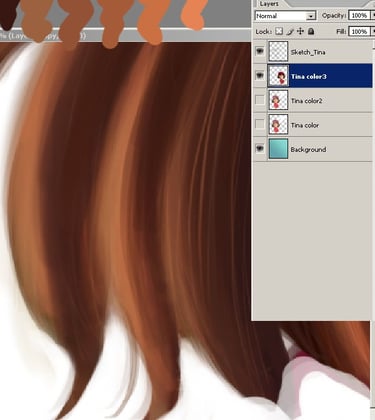Select the teal Background layer thumbnail

click(x=278, y=149)
